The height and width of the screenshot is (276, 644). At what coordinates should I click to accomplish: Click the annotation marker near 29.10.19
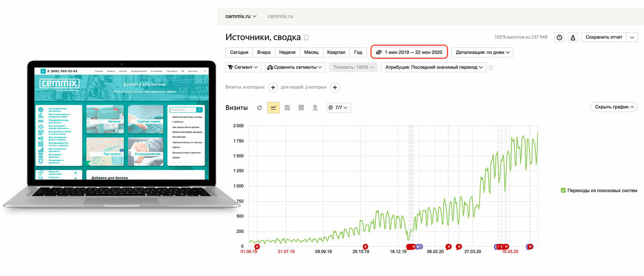pos(365,246)
